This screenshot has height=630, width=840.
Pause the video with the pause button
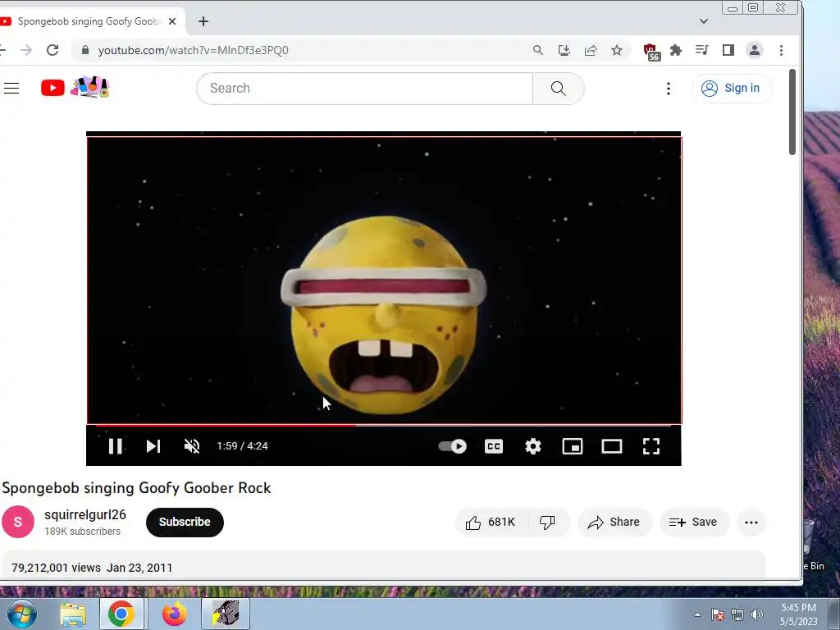tap(115, 446)
